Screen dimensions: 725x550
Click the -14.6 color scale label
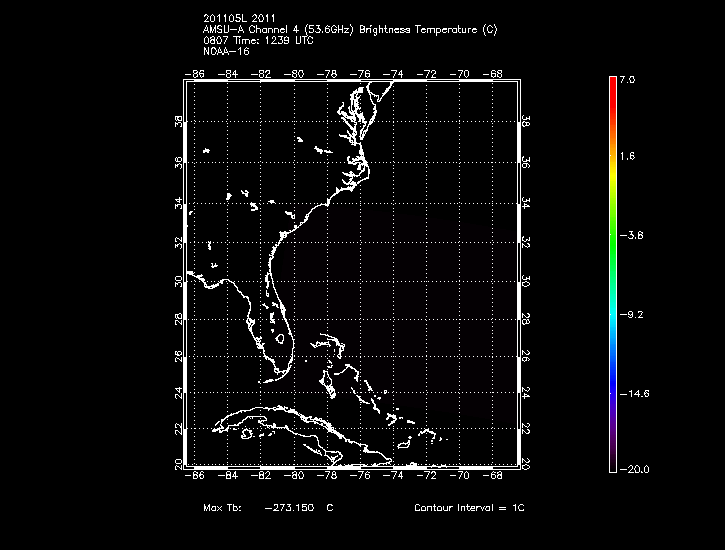632,393
